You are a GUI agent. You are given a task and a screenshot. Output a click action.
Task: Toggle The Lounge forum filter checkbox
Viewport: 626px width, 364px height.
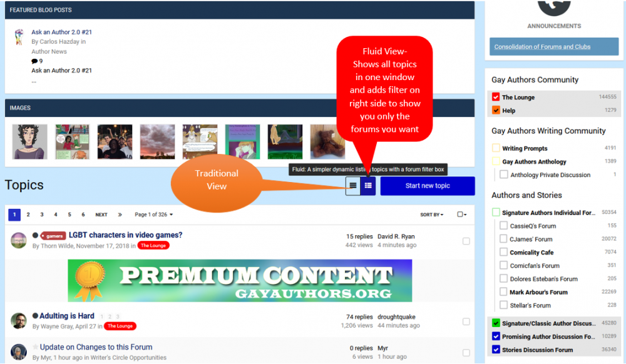pos(496,97)
